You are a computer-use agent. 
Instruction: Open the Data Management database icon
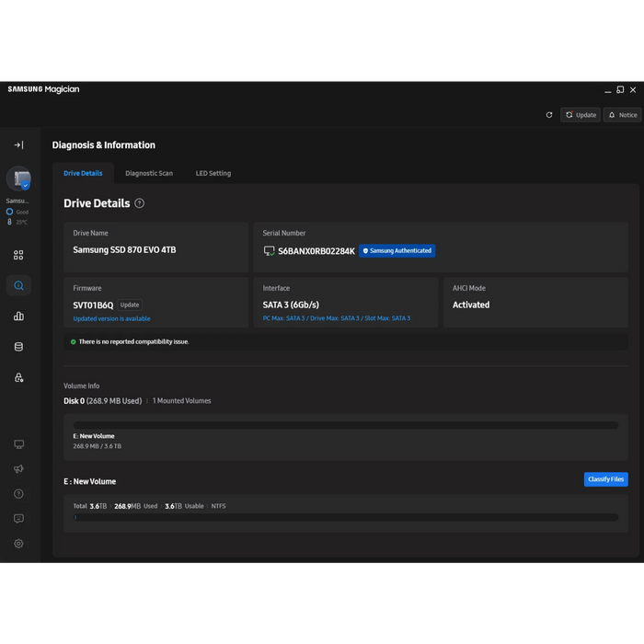18,347
